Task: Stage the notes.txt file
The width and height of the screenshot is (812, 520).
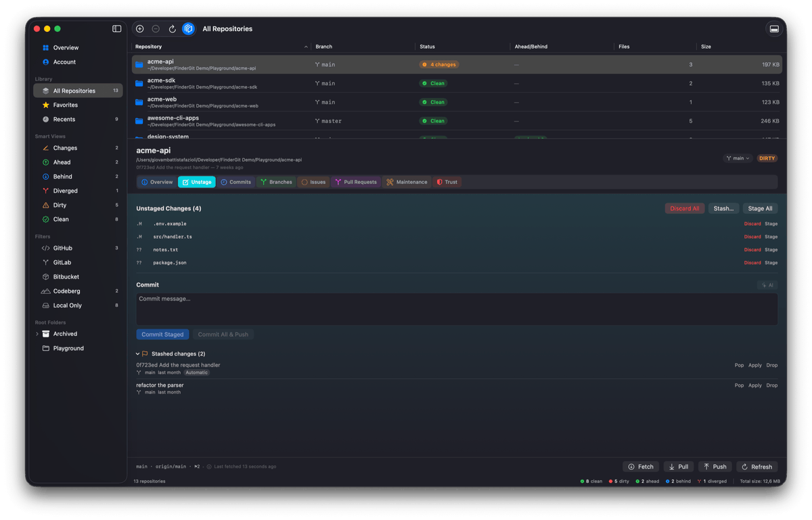Action: click(771, 250)
